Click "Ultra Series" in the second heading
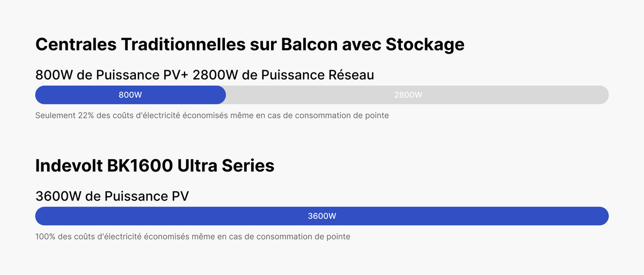The height and width of the screenshot is (275, 644). [228, 166]
